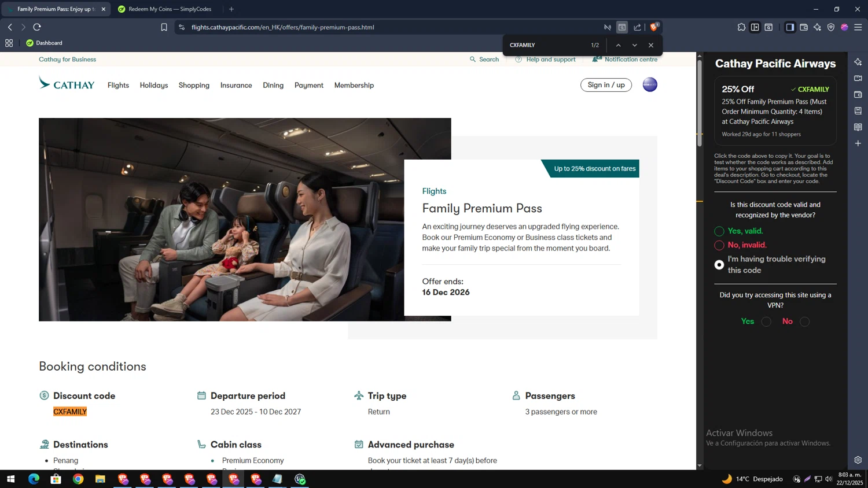868x488 pixels.
Task: Go to previous find-in-page match
Action: [618, 45]
